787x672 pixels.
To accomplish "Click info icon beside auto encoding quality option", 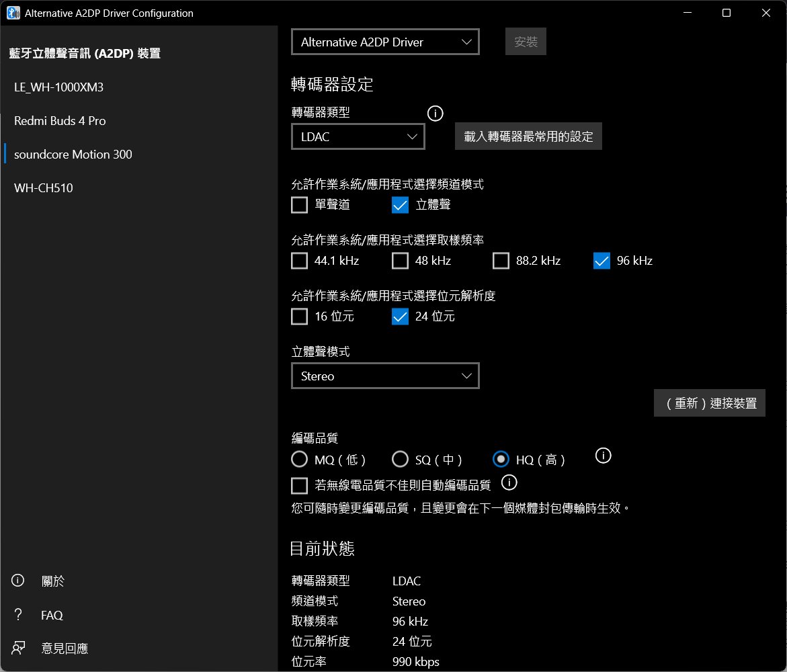I will point(509,482).
